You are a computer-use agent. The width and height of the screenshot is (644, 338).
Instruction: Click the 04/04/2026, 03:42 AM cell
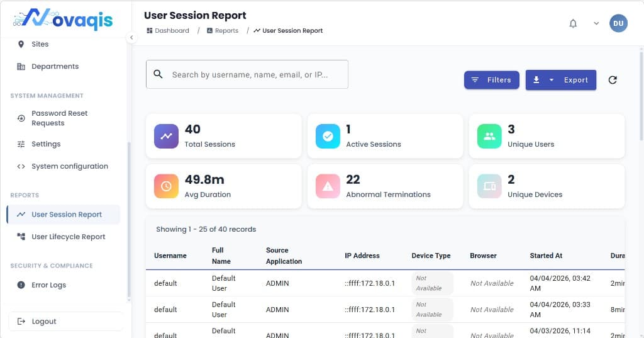pos(560,283)
